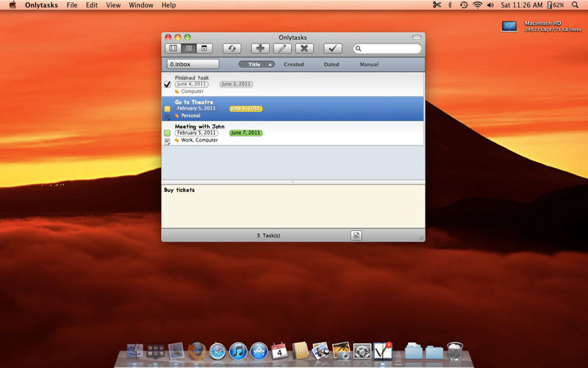
Task: Open the Macintosh HD desktop drive
Action: tap(509, 26)
